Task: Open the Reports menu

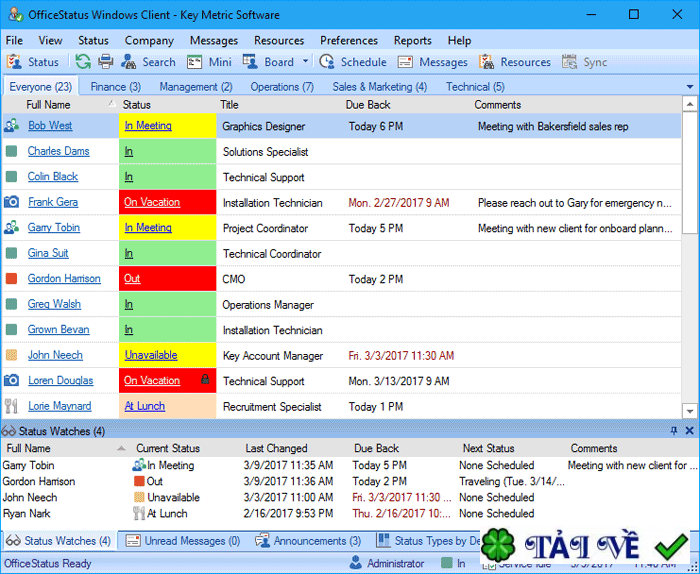Action: point(412,41)
